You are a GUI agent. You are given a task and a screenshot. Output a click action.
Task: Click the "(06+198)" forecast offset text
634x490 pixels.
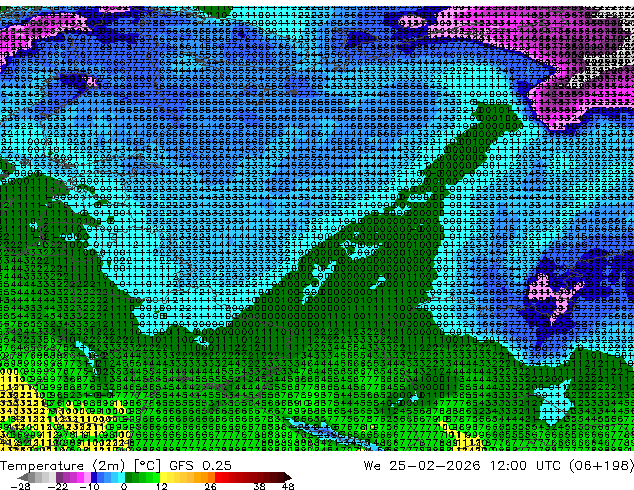[601, 465]
